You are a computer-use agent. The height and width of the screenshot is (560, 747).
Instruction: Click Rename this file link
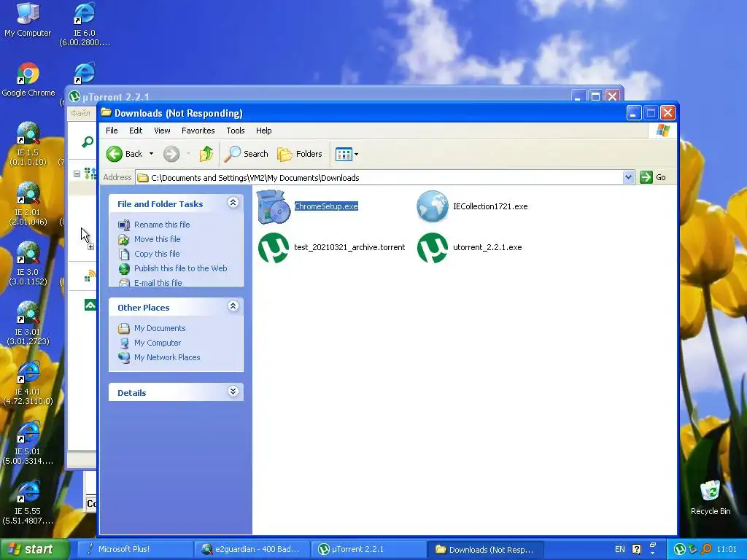coord(162,225)
